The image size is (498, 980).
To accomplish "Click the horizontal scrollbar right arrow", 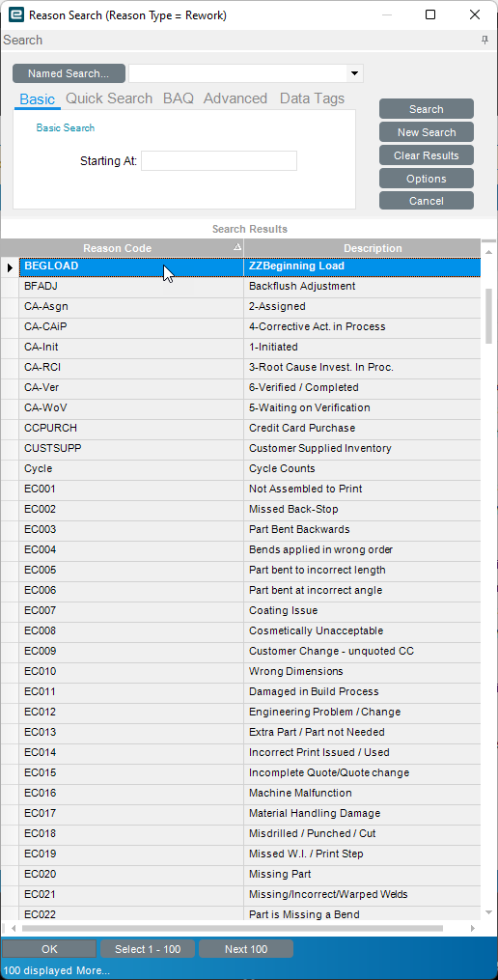I will click(473, 929).
